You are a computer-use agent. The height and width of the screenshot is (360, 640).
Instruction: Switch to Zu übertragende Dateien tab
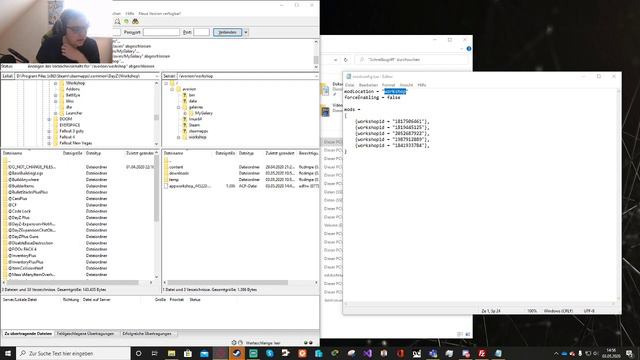(28, 334)
